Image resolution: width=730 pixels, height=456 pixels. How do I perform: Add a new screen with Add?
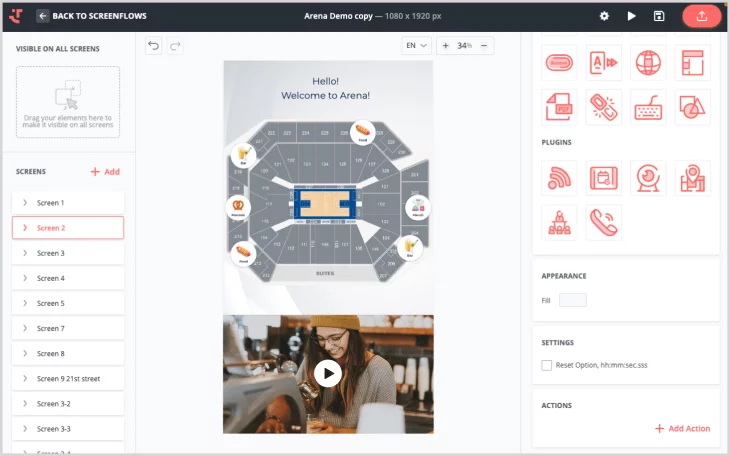coord(105,172)
